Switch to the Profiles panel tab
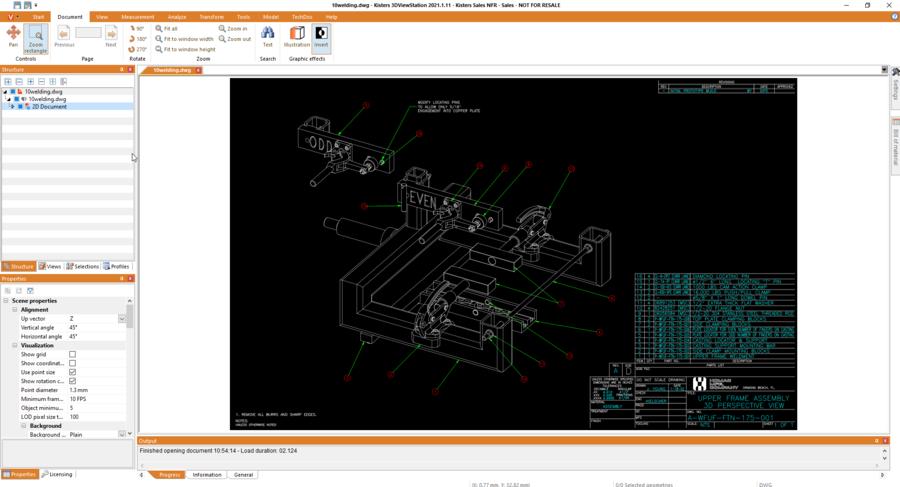This screenshot has width=900, height=487. click(117, 266)
